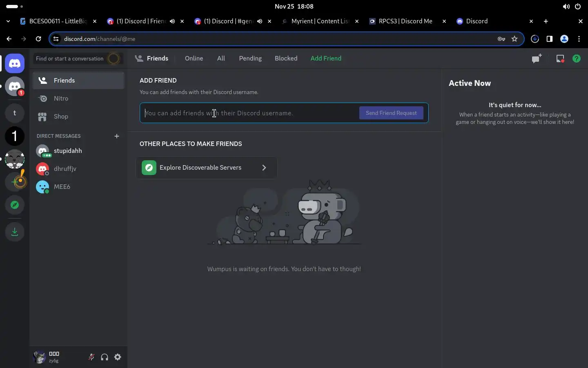The image size is (588, 368).
Task: Mute audio on the Discord Friends tab
Action: 172,21
